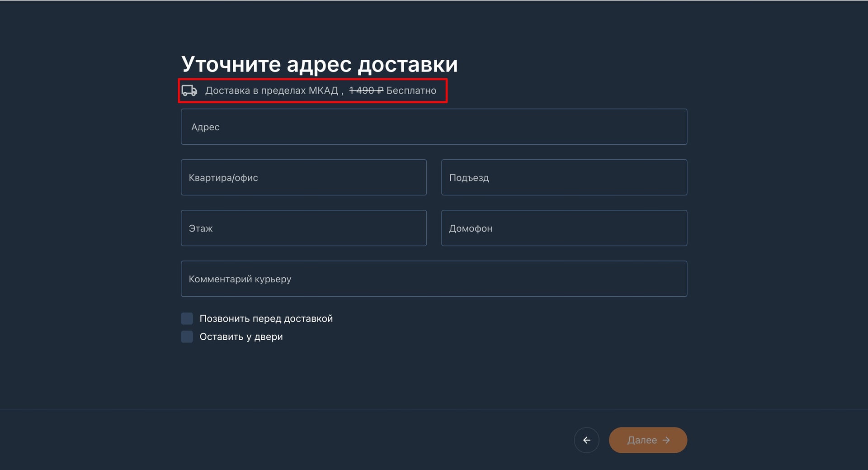
Task: Click the delivery truck icon
Action: 189,90
